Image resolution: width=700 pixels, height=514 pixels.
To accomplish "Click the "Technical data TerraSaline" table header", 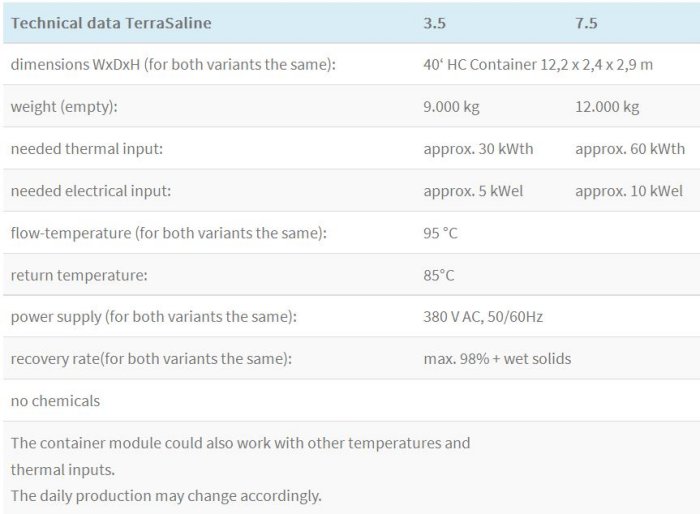I will 111,22.
